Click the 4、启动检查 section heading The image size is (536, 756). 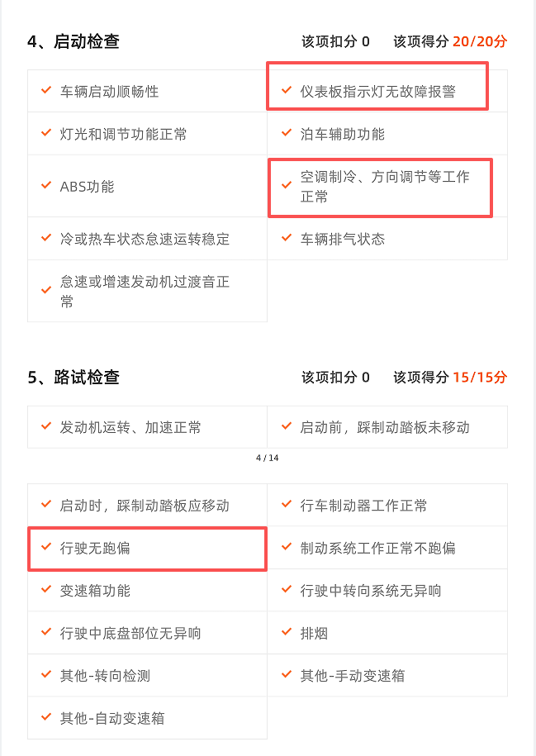74,41
